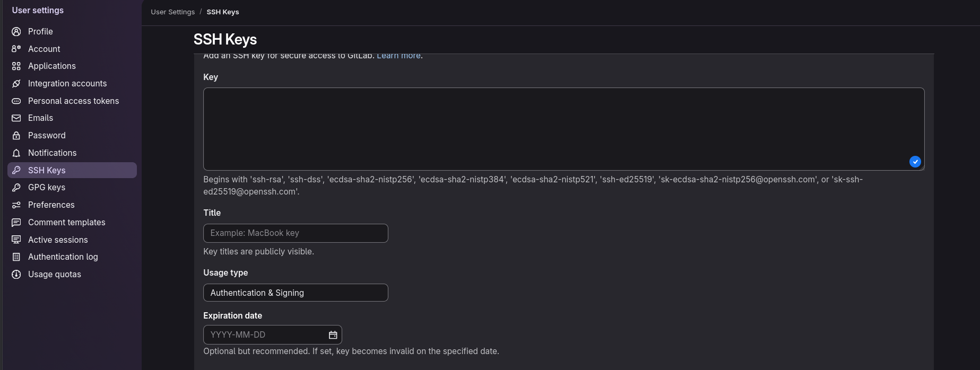980x370 pixels.
Task: Open the calendar picker for Expiration date
Action: 333,335
